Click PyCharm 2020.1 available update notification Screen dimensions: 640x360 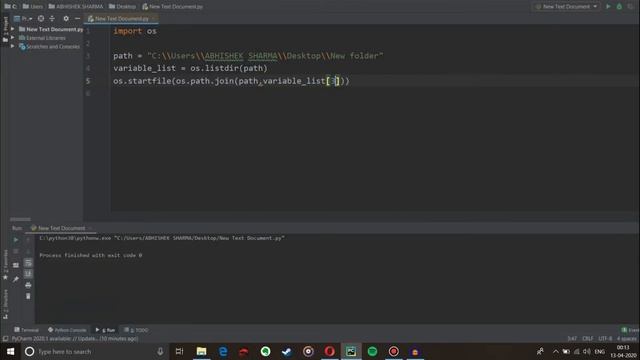click(75, 339)
